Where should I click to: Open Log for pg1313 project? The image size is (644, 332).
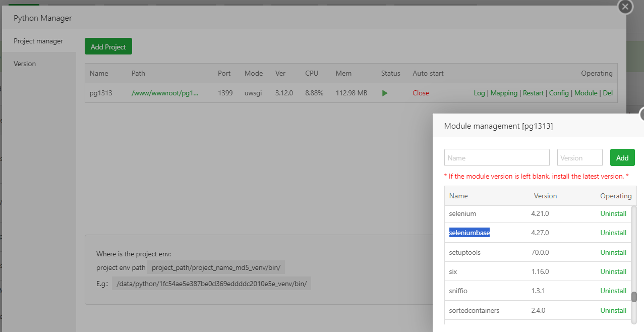[479, 93]
